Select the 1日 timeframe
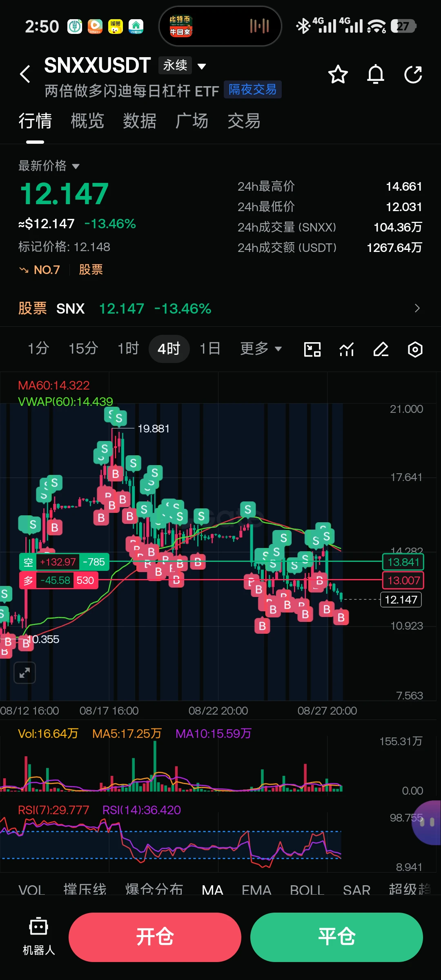The height and width of the screenshot is (980, 441). [x=210, y=349]
